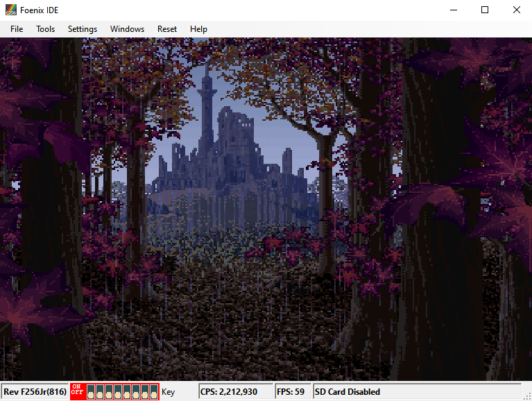Viewport: 532px width, 401px height.
Task: Click the window resize grip
Action: pyautogui.click(x=527, y=396)
